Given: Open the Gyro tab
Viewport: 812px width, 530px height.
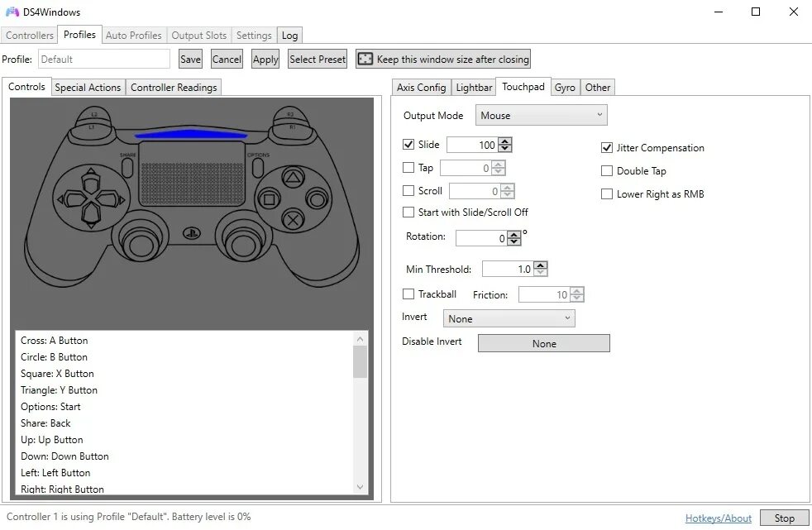Looking at the screenshot, I should click(x=565, y=88).
